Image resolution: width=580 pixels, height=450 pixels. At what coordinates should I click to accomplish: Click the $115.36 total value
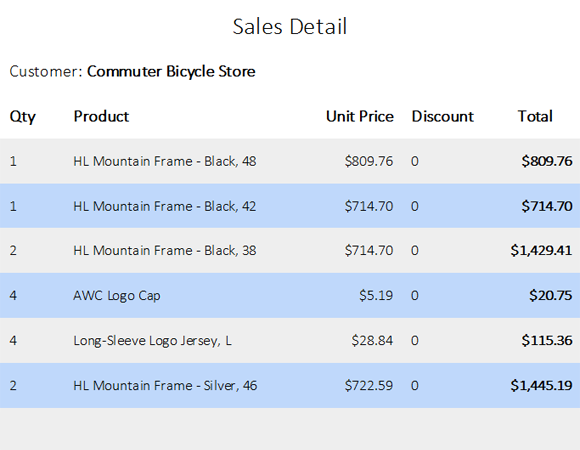click(547, 341)
